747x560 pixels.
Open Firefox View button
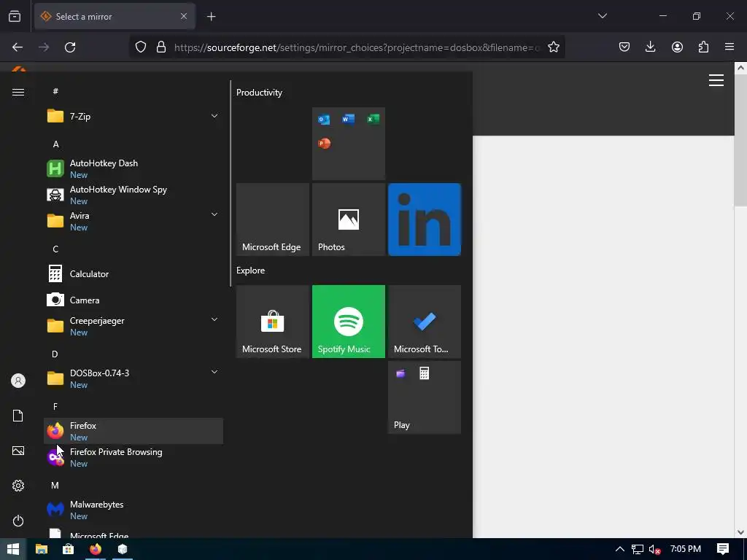15,17
